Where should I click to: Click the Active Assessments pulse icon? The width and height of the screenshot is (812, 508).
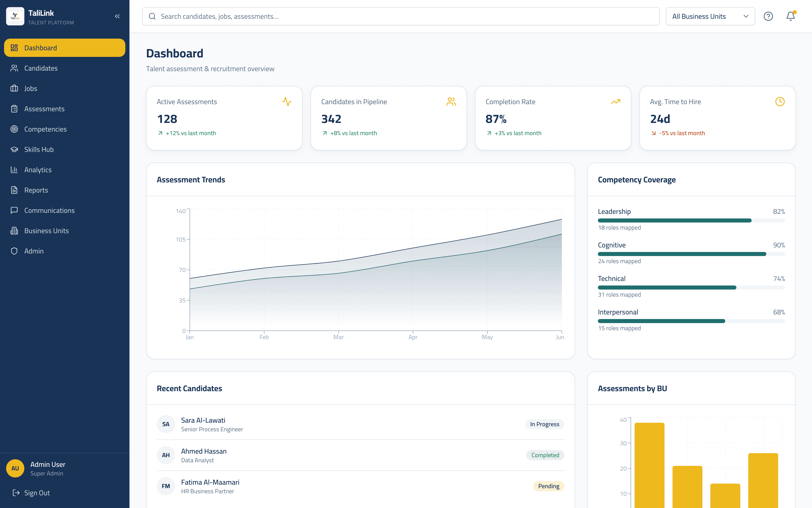click(286, 101)
